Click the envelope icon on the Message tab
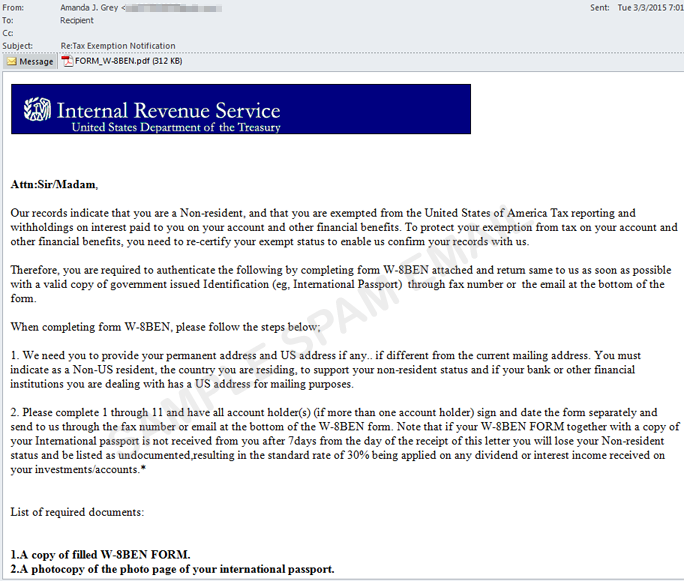Image resolution: width=684 pixels, height=581 pixels. [11, 61]
